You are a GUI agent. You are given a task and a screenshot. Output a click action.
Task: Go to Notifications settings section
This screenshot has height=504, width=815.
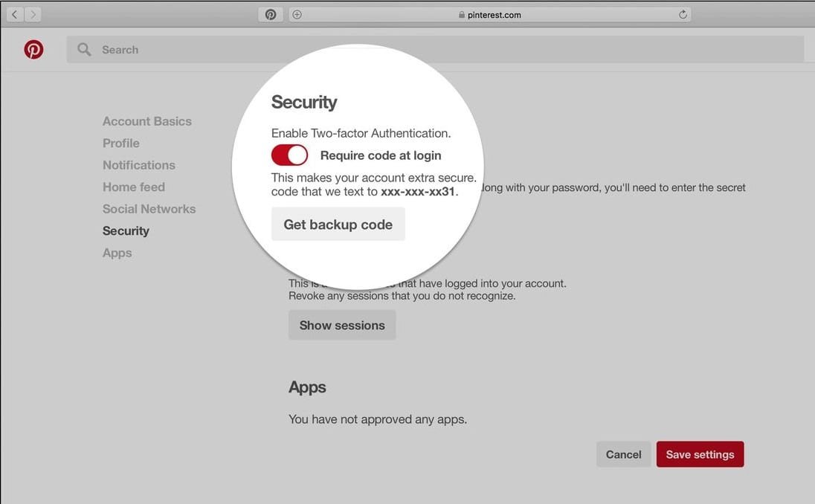pyautogui.click(x=139, y=165)
